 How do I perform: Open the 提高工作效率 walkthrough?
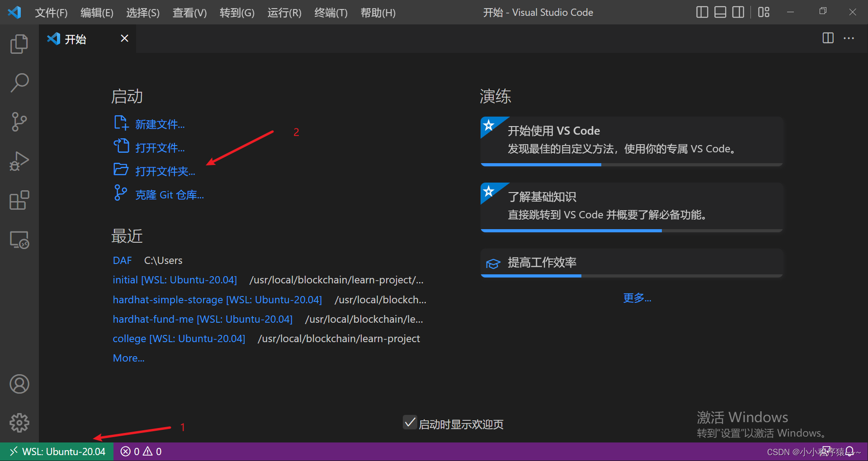[632, 263]
